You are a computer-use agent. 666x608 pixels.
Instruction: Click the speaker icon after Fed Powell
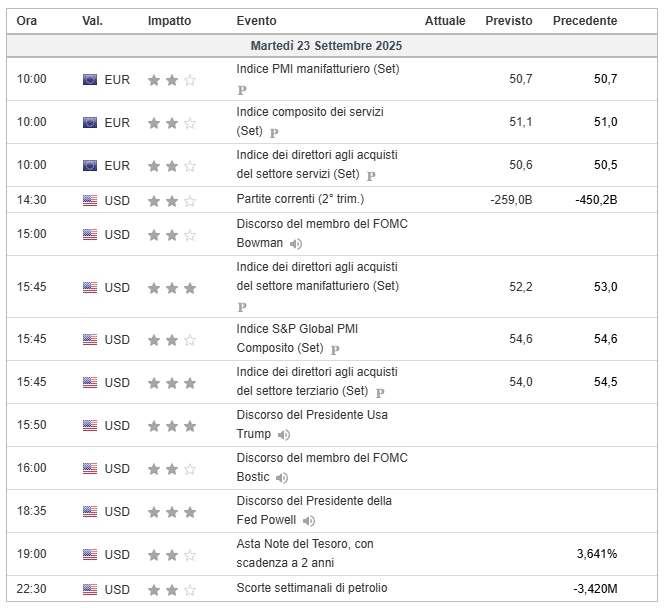click(x=309, y=521)
